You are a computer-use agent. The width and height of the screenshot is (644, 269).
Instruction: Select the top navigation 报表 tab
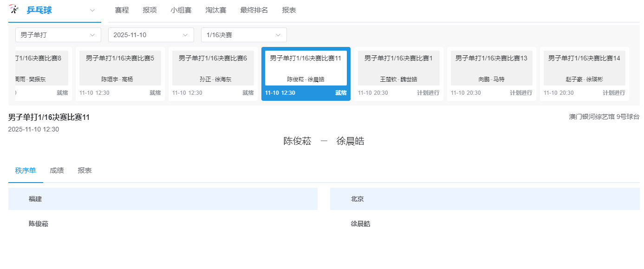(x=288, y=10)
